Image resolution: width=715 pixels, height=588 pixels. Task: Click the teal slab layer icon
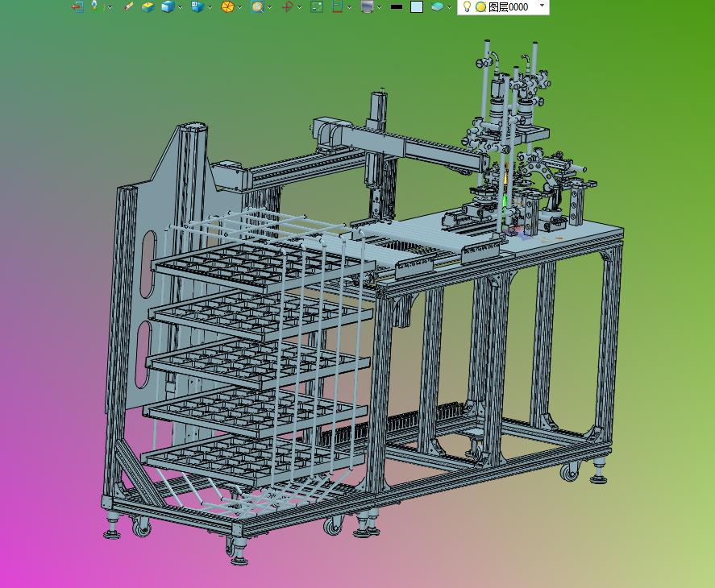[x=437, y=6]
